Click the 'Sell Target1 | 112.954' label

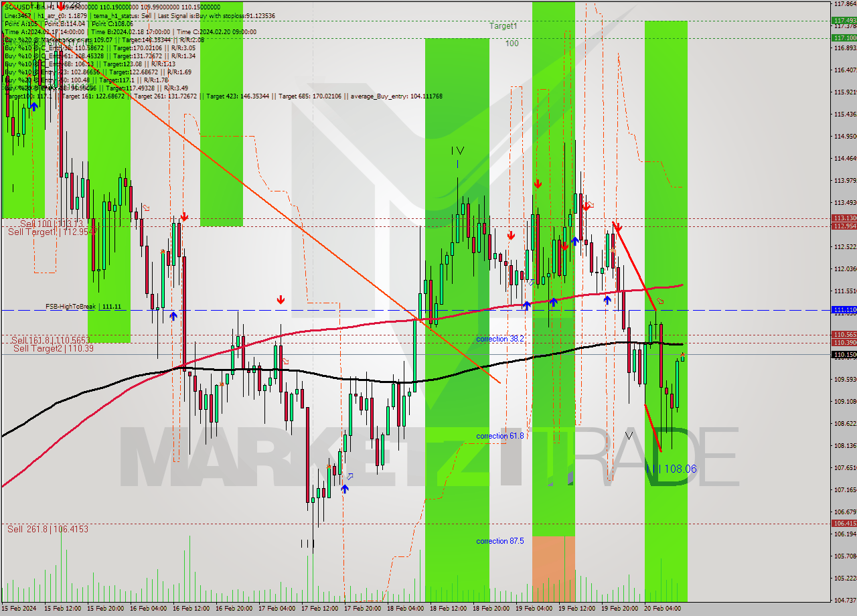52,232
